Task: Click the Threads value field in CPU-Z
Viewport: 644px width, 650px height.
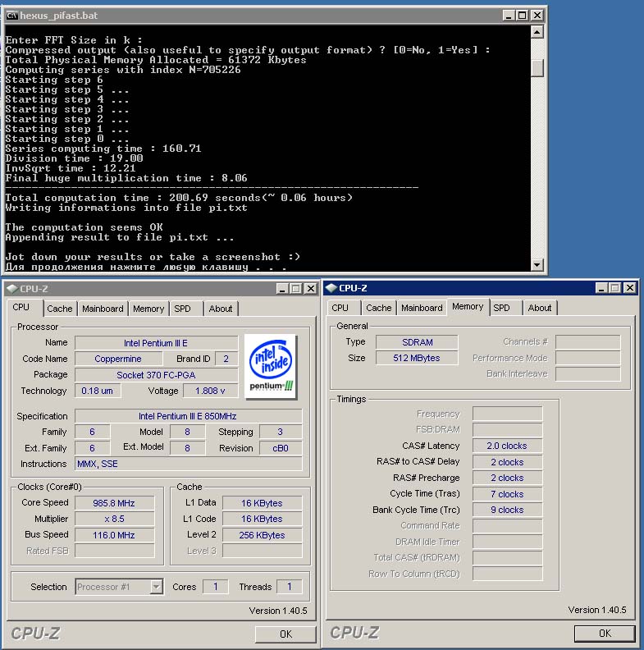Action: (290, 586)
